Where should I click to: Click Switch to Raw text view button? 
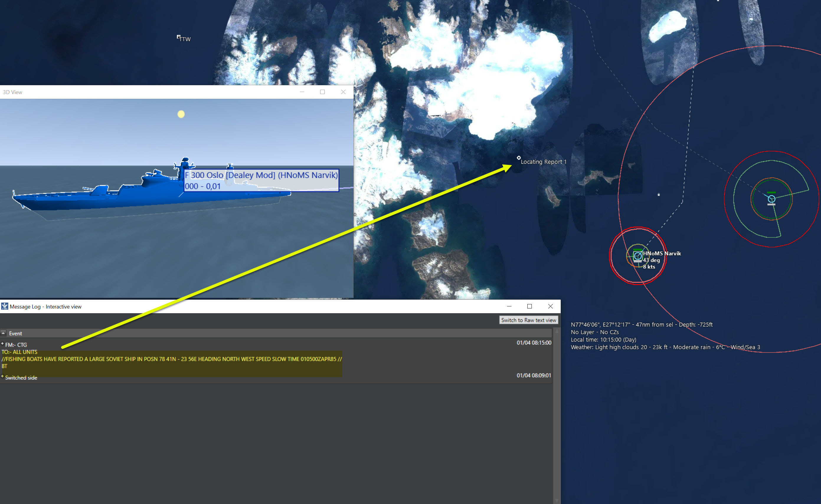[528, 320]
